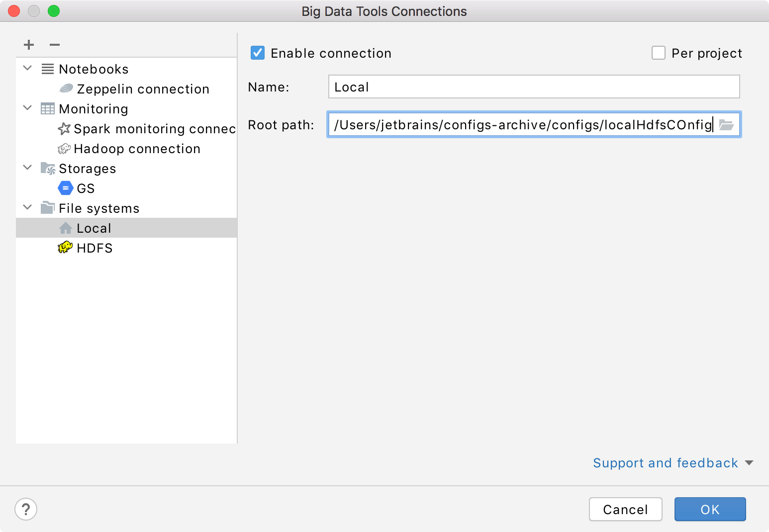
Task: Select Local file system item
Action: (x=126, y=228)
